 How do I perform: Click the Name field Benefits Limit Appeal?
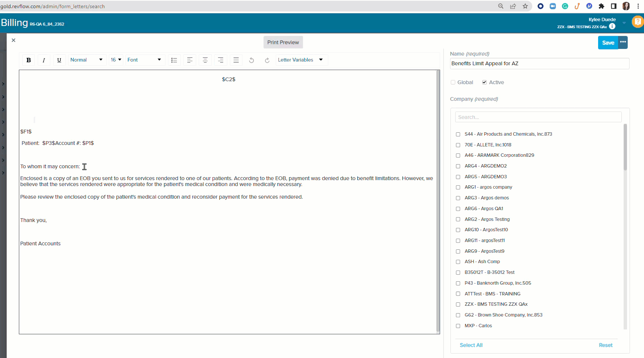(x=540, y=63)
